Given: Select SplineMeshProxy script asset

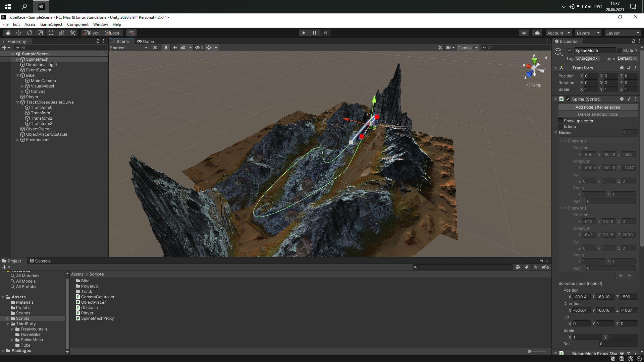Looking at the screenshot, I should pyautogui.click(x=97, y=318).
